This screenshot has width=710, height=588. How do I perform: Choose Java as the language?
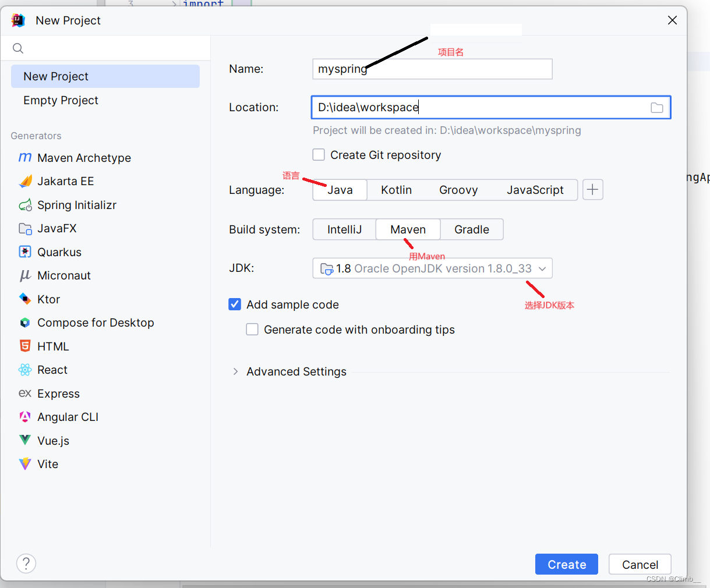(340, 190)
